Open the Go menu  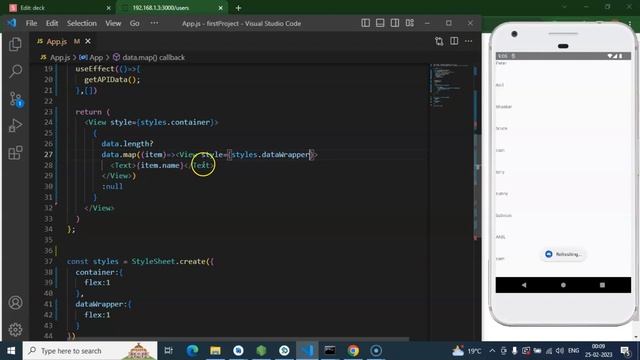[134, 23]
